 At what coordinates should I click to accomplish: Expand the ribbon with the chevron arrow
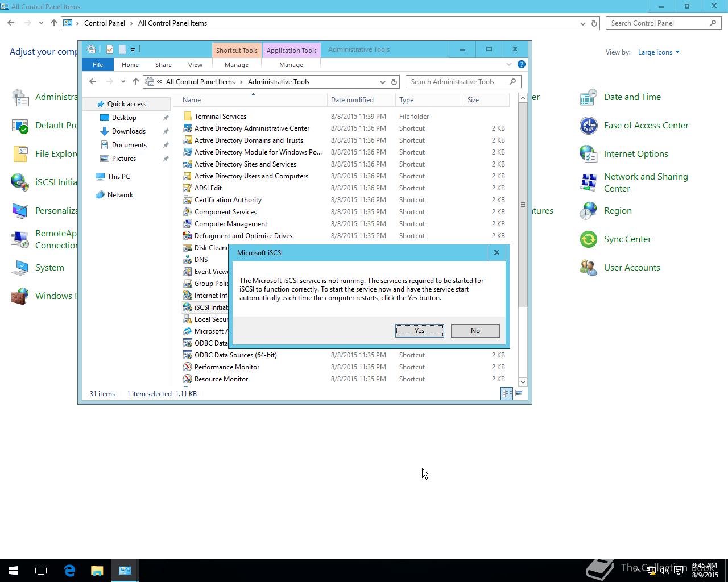pyautogui.click(x=509, y=64)
